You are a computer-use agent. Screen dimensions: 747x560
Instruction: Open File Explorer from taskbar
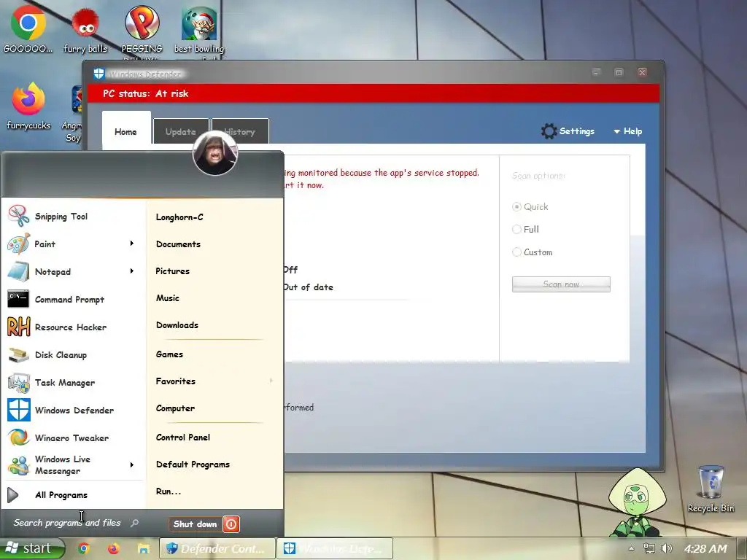(x=143, y=548)
